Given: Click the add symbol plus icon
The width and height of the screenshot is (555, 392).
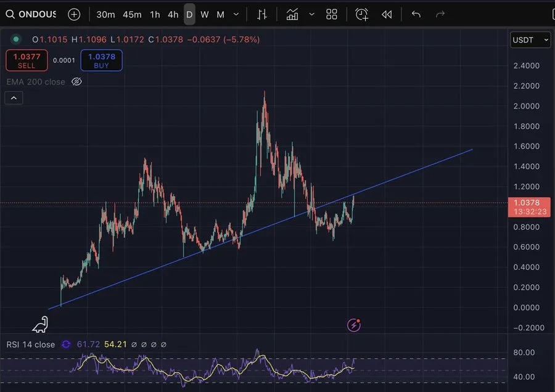Looking at the screenshot, I should (73, 14).
